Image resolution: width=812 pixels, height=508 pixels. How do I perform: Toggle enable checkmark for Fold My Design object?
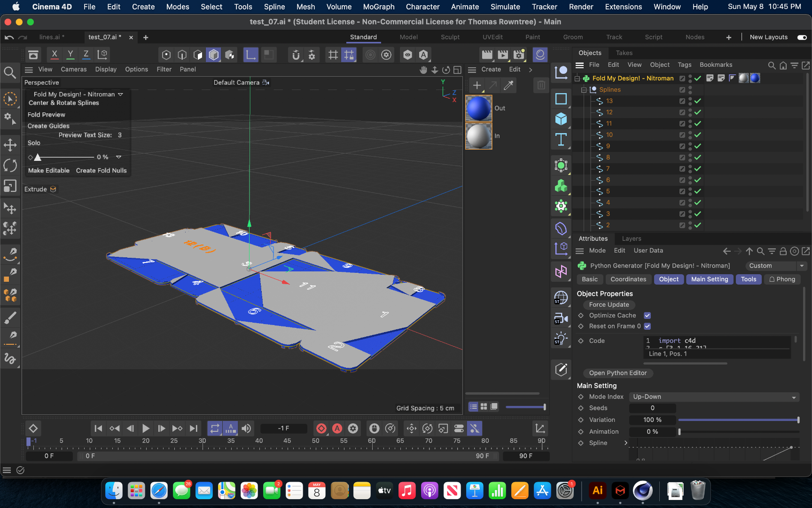pyautogui.click(x=698, y=79)
